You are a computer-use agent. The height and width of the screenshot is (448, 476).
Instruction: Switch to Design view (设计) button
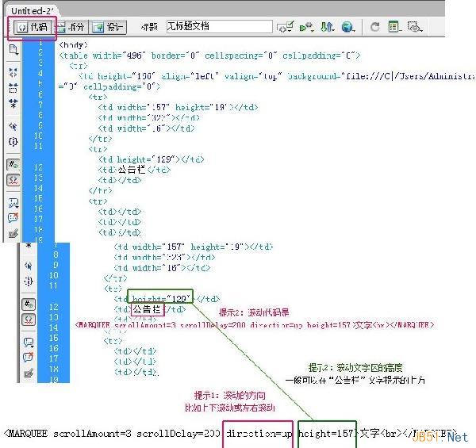coord(108,27)
